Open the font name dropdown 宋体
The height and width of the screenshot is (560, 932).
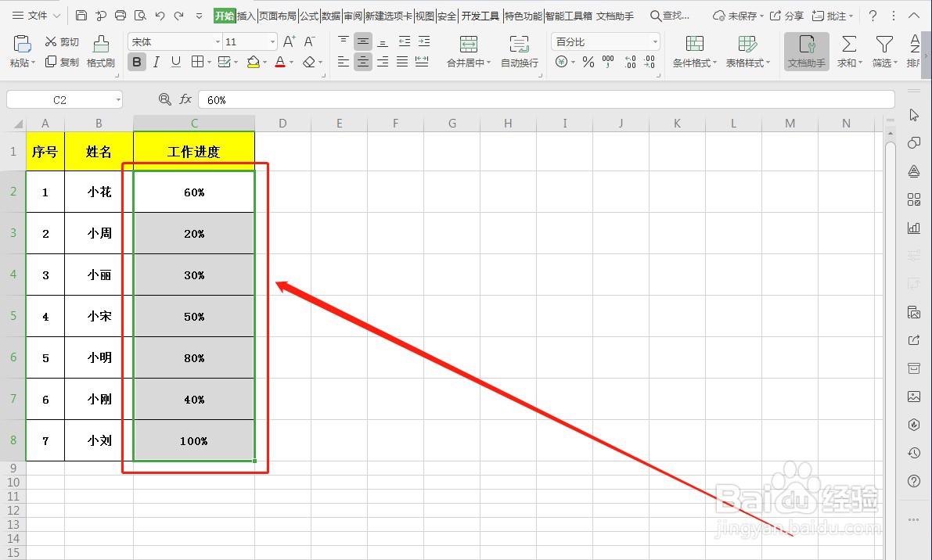click(218, 41)
